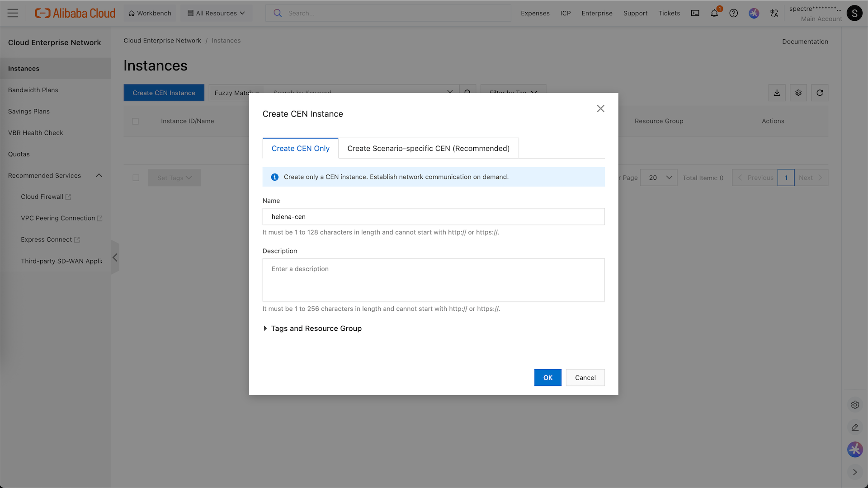The width and height of the screenshot is (868, 488).
Task: Toggle the checkbox beside Set Tags
Action: (x=136, y=178)
